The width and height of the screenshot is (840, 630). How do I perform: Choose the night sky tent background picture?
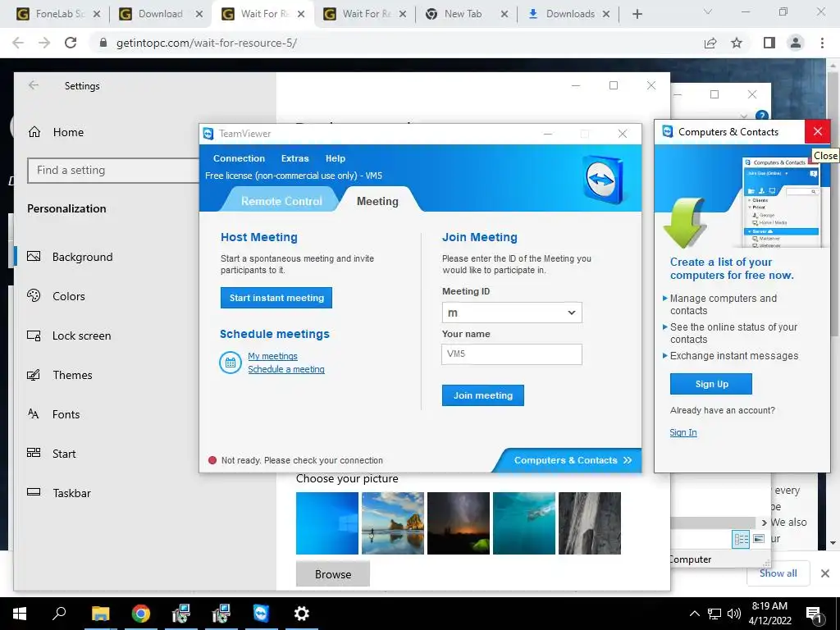click(459, 523)
